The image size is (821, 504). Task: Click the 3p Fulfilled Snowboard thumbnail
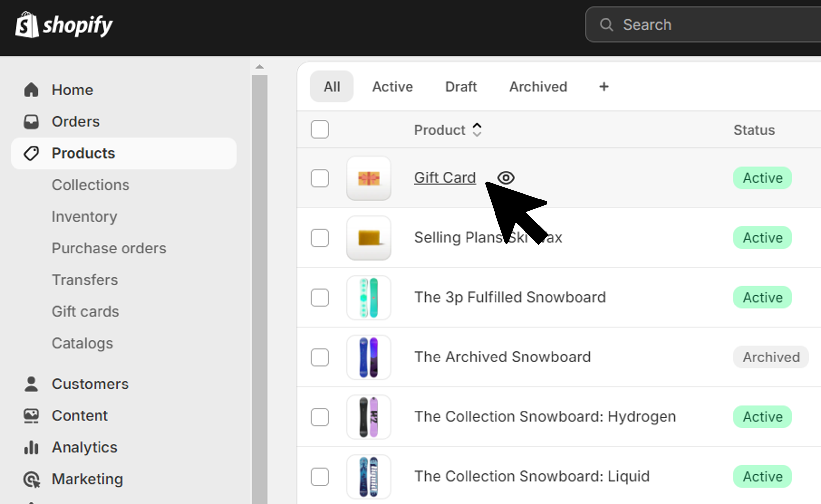[369, 298]
